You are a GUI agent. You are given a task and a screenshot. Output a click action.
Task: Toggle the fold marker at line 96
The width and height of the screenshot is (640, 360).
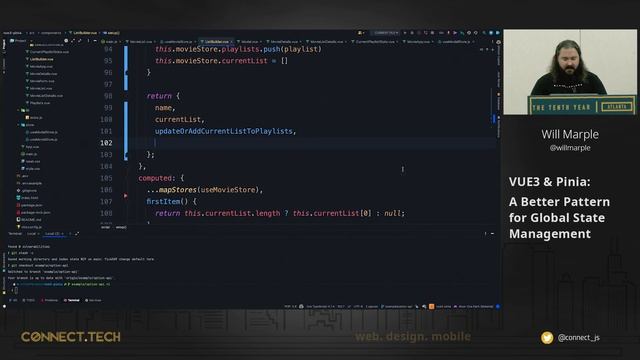click(x=126, y=73)
